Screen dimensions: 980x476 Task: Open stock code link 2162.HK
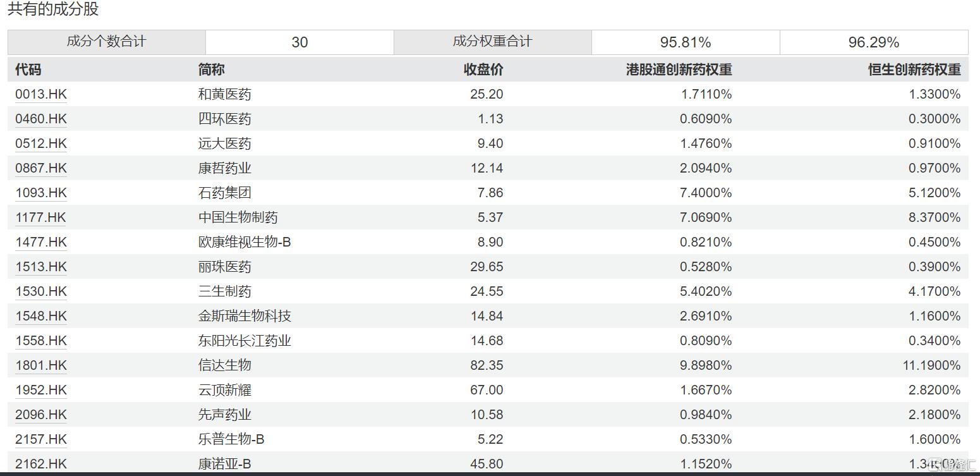41,464
